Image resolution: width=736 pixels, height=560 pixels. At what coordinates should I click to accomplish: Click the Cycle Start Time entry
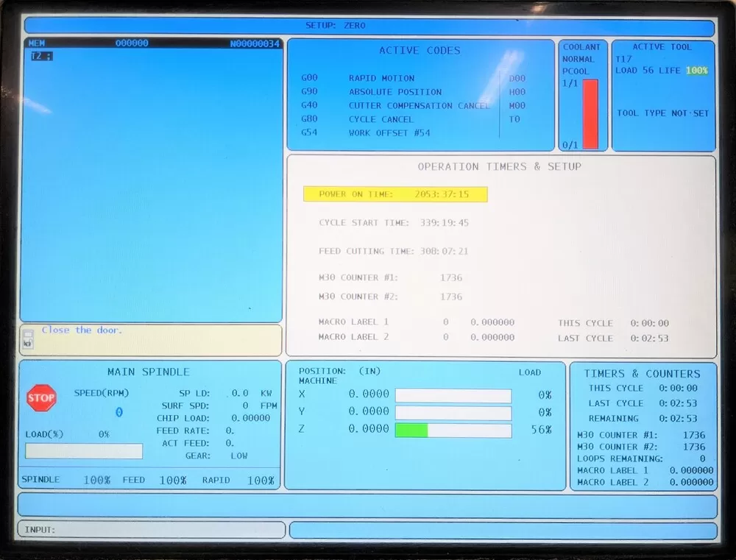point(394,223)
